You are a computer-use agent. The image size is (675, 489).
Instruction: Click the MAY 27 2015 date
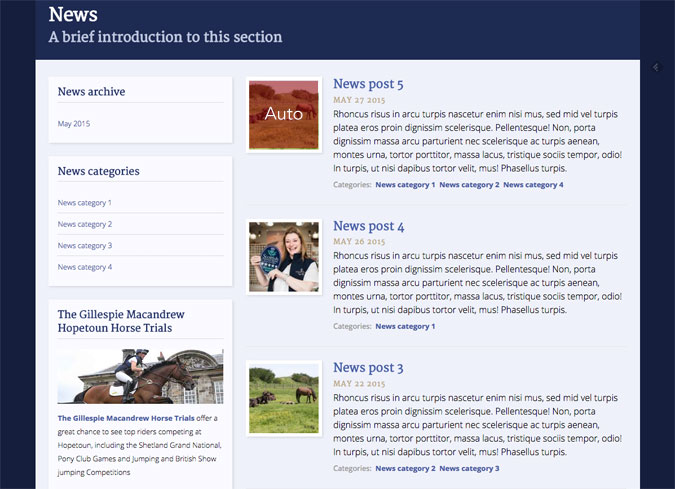pyautogui.click(x=359, y=100)
